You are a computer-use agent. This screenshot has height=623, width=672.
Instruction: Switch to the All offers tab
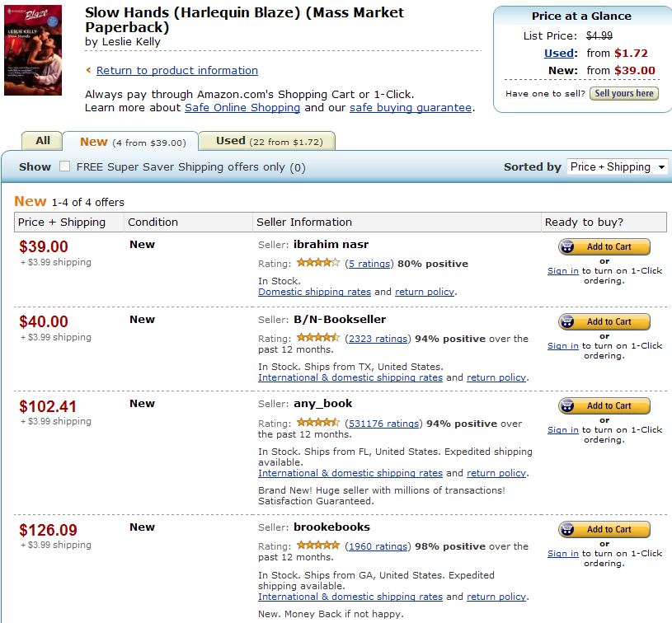[x=43, y=141]
